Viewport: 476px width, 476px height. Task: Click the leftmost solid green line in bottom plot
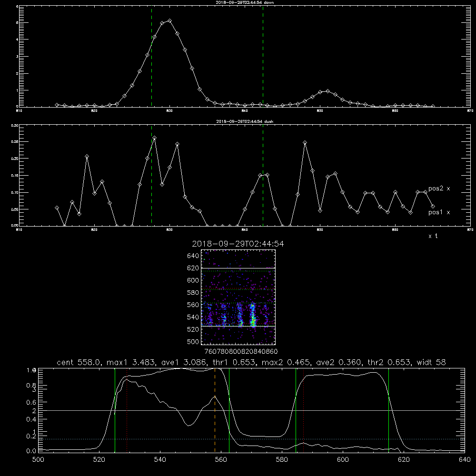pyautogui.click(x=115, y=410)
